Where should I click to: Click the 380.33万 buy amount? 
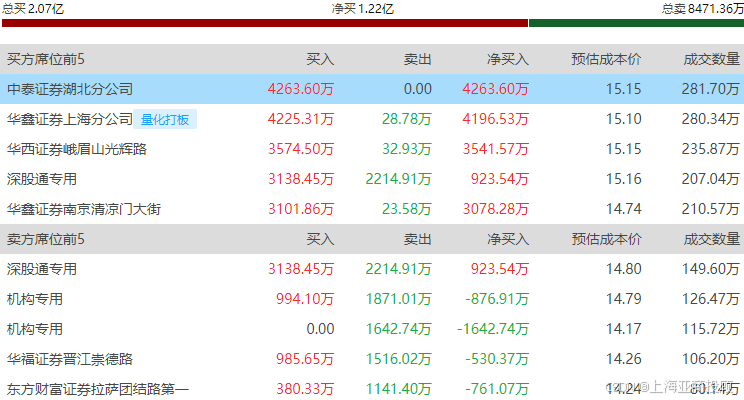click(x=305, y=389)
